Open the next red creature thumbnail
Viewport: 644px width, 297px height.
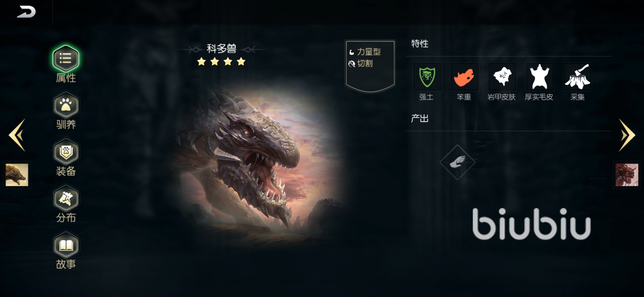coord(627,175)
